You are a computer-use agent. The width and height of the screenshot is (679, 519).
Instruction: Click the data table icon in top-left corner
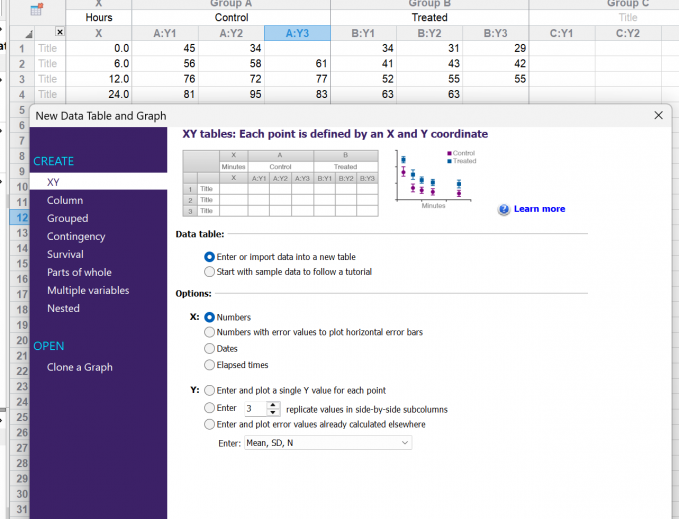click(36, 9)
